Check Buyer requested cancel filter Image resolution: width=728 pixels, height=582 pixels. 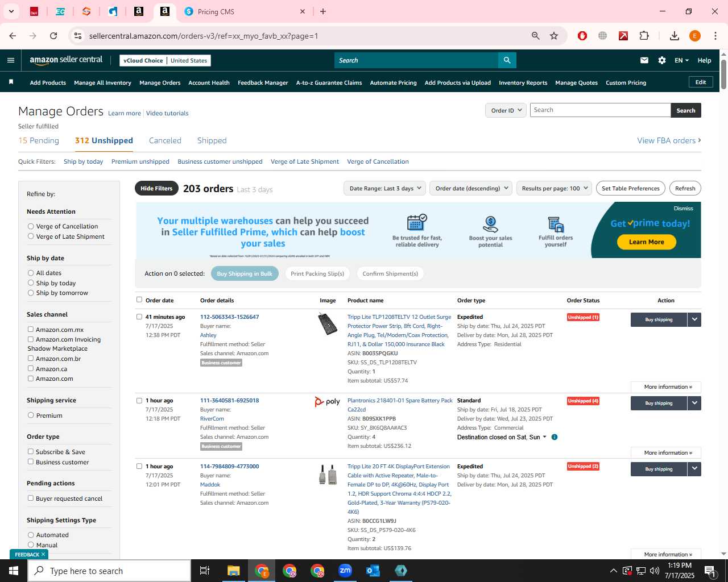(x=31, y=498)
